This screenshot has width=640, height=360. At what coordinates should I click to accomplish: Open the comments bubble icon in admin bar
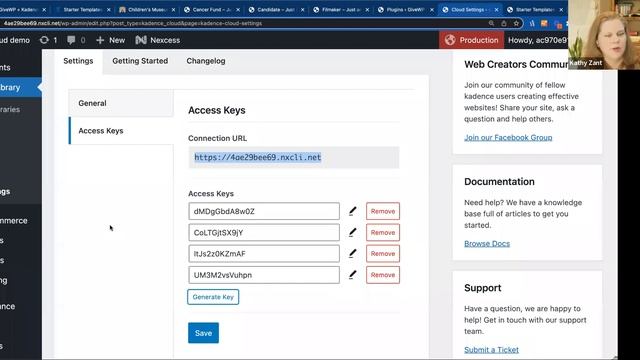click(x=71, y=40)
